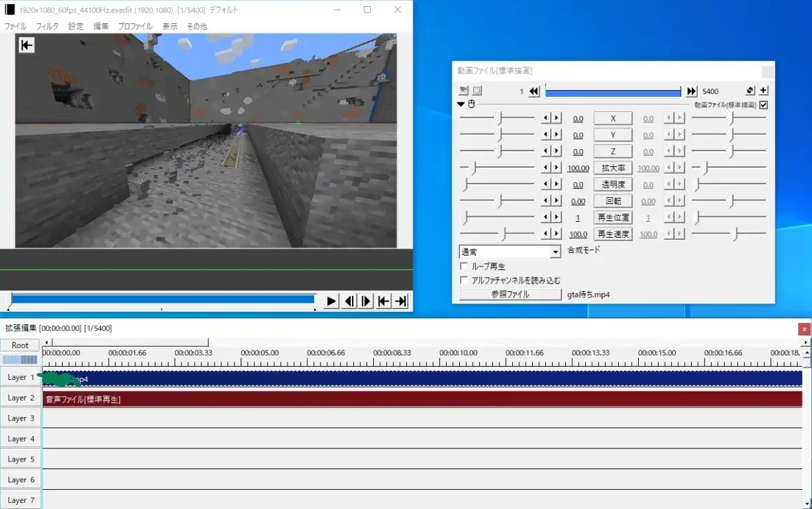Open the フィルタ menu
This screenshot has width=812, height=509.
pyautogui.click(x=47, y=26)
